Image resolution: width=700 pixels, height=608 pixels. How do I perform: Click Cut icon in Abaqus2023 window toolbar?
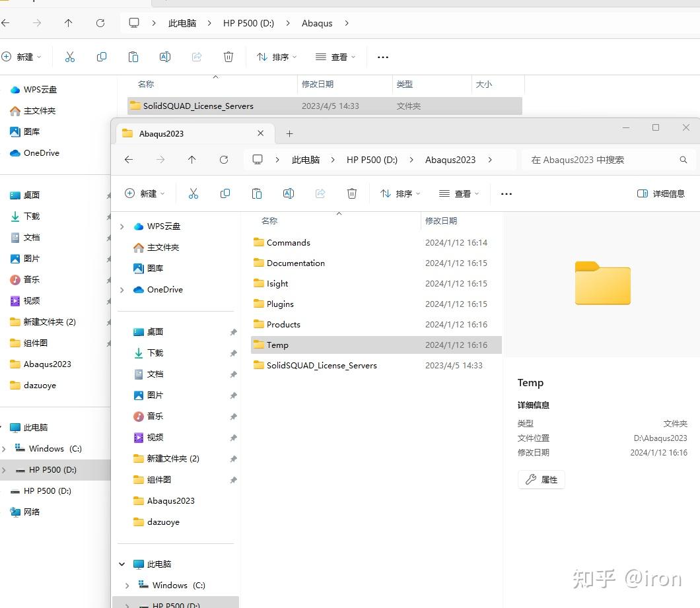pos(193,193)
